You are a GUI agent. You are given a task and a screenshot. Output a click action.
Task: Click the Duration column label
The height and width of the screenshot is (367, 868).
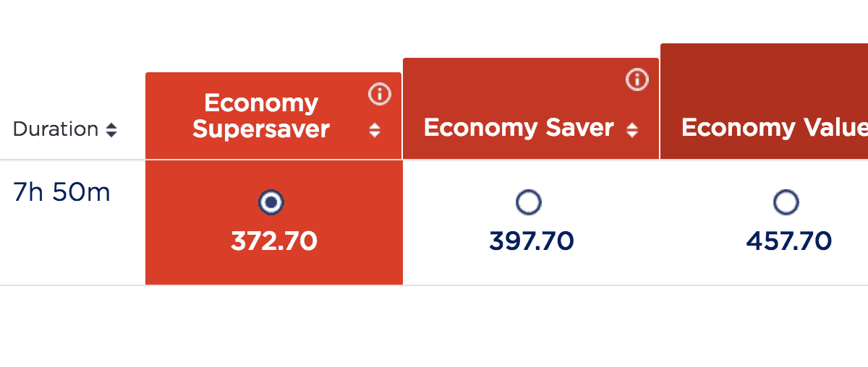click(x=56, y=129)
